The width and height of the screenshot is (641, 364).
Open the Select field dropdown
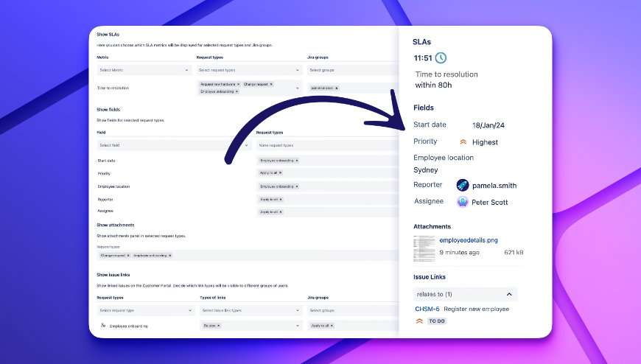pyautogui.click(x=175, y=145)
